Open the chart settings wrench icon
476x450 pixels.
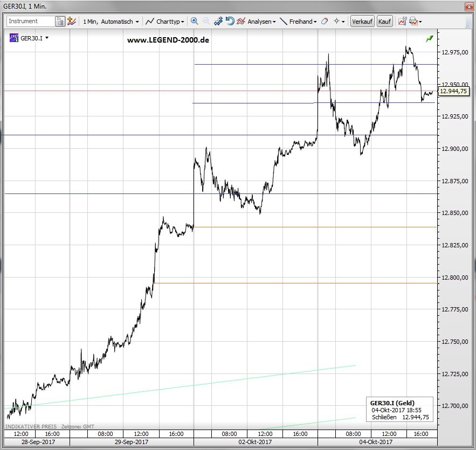coord(402,21)
